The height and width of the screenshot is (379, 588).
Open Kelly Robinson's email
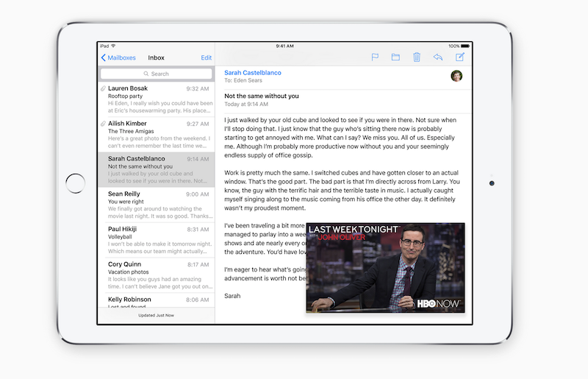156,300
